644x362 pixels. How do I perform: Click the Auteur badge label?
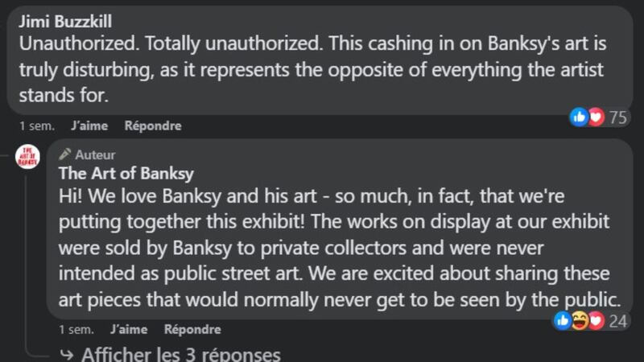(x=95, y=154)
